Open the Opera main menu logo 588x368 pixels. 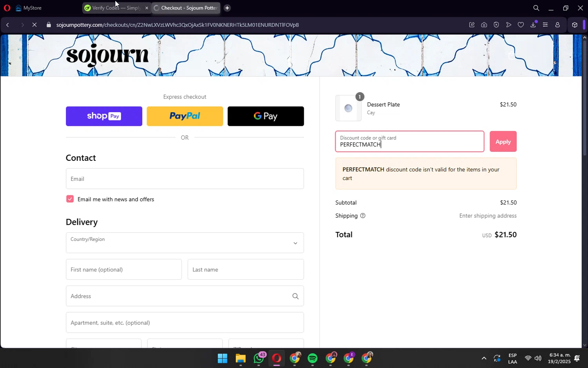tap(7, 8)
